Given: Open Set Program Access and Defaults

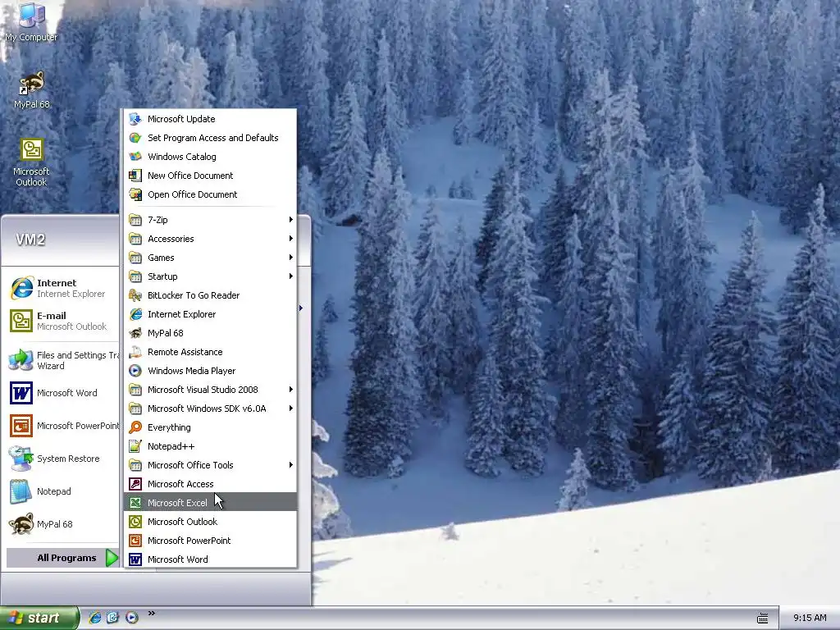Looking at the screenshot, I should [210, 138].
